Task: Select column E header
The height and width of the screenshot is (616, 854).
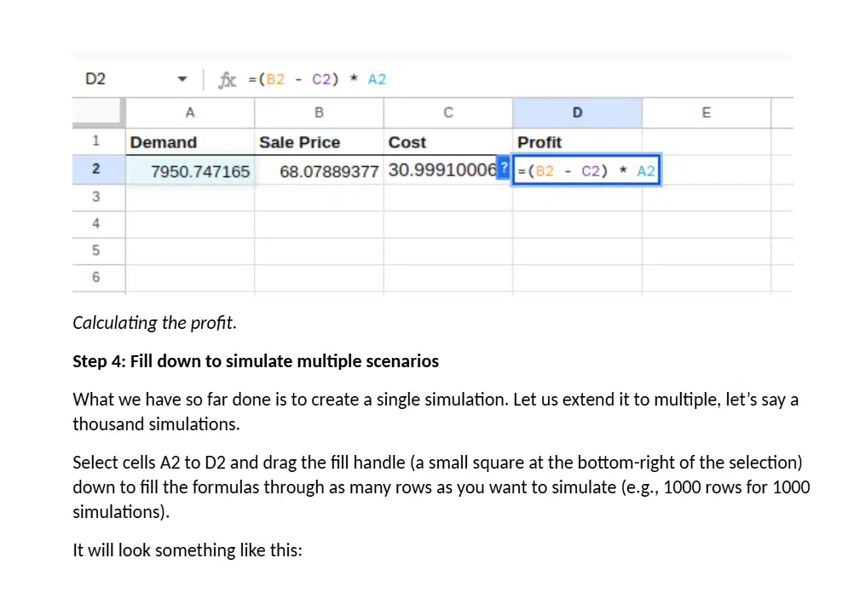Action: (707, 112)
